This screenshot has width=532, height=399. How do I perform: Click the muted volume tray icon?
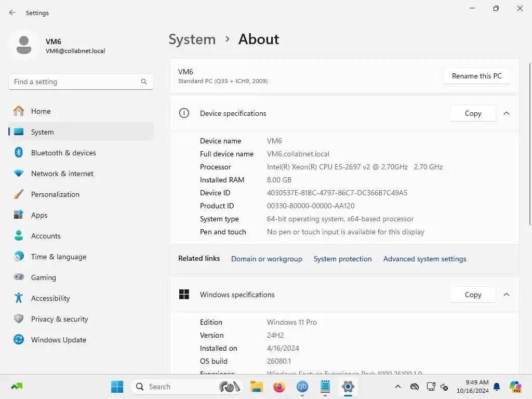tap(444, 387)
